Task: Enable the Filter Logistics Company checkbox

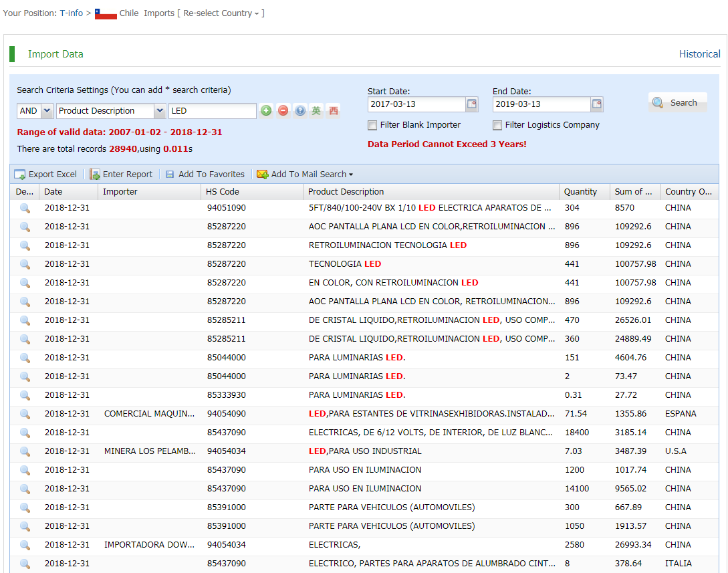Action: (497, 125)
